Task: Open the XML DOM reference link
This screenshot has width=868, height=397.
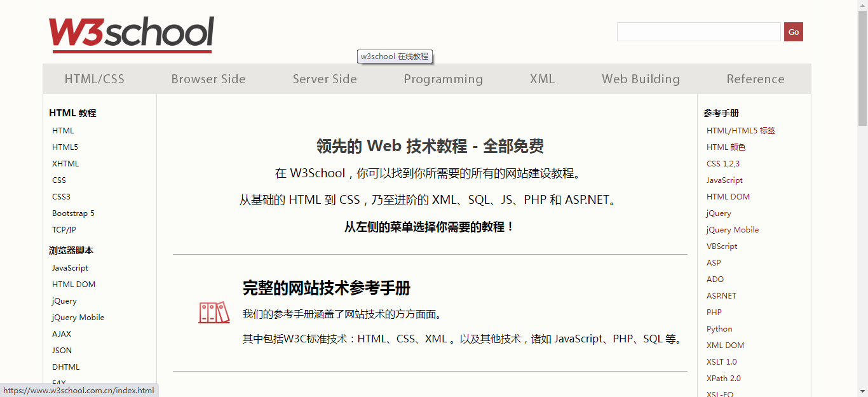Action: [x=725, y=345]
